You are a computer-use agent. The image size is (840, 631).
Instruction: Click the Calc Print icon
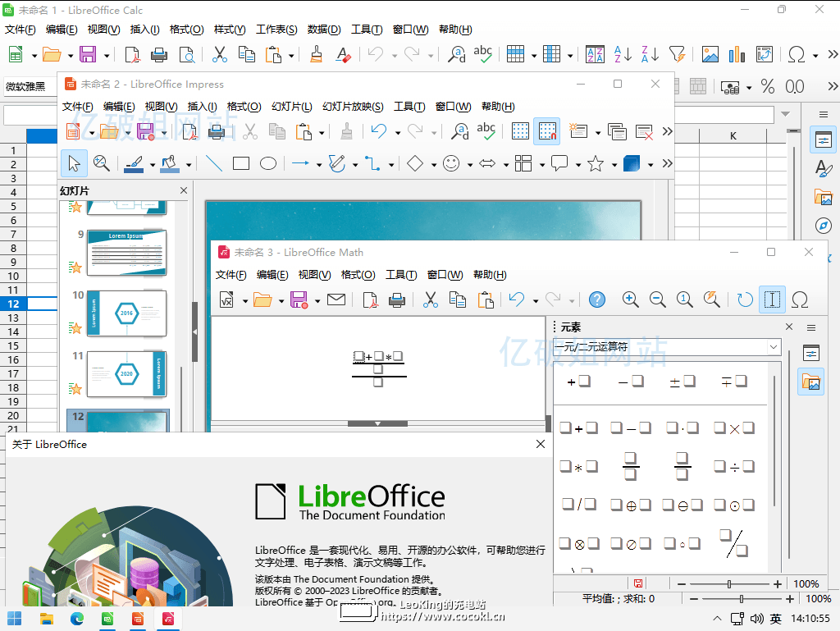point(159,55)
